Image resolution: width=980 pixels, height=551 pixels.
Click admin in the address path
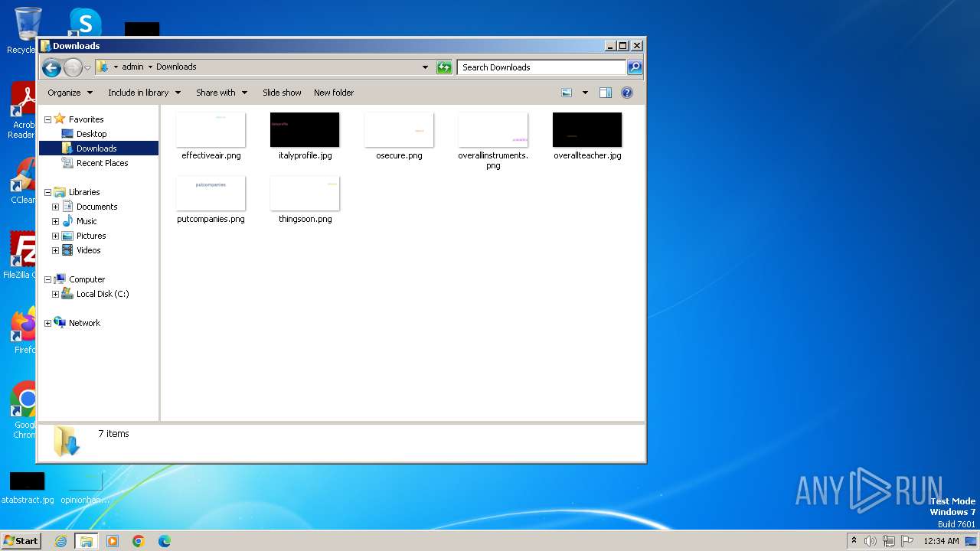pyautogui.click(x=132, y=67)
